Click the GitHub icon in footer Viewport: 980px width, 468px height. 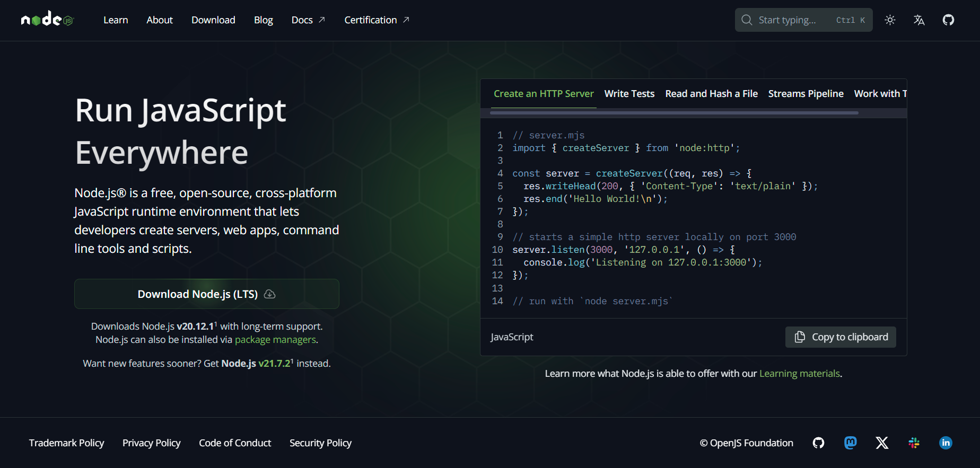pyautogui.click(x=818, y=443)
